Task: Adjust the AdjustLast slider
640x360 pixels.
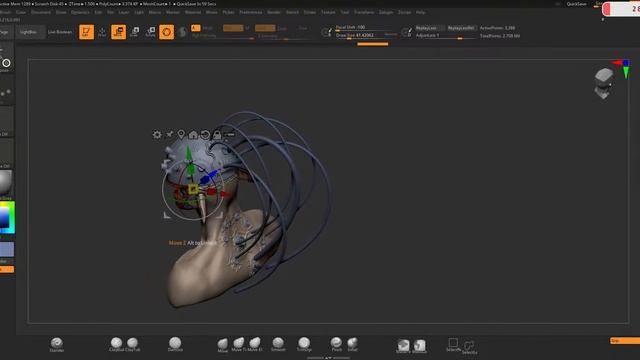Action: (445, 36)
